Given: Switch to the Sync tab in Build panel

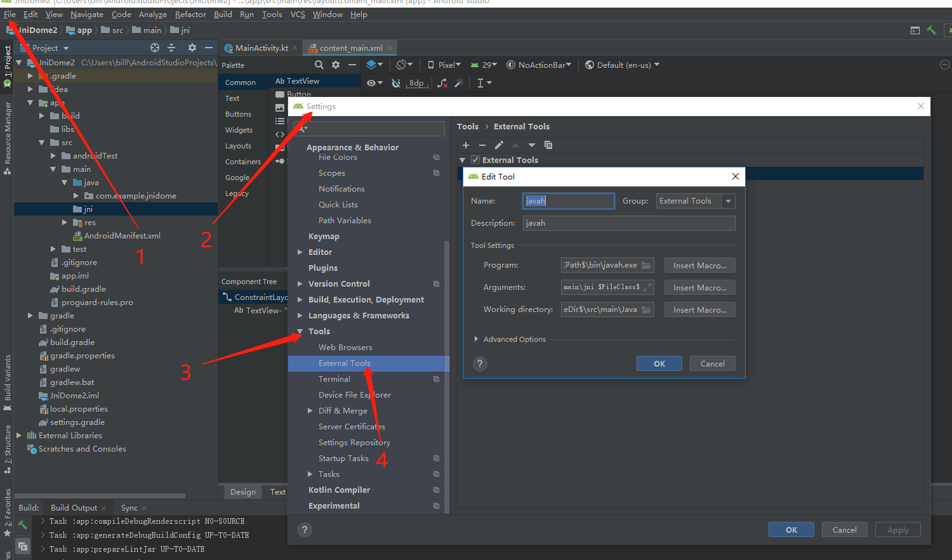Looking at the screenshot, I should [x=129, y=508].
